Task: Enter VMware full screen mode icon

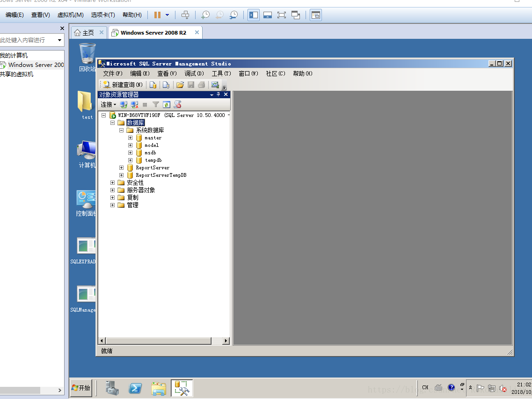Action: tap(282, 15)
